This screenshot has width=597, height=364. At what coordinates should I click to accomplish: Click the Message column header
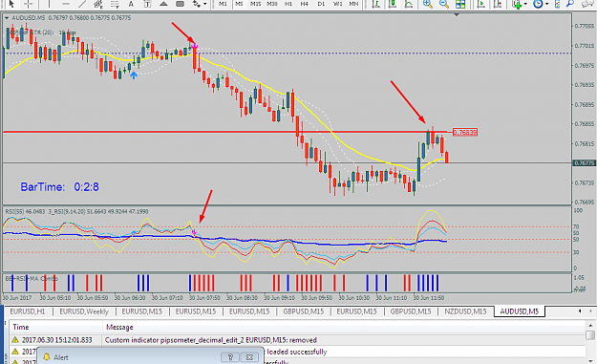(119, 327)
